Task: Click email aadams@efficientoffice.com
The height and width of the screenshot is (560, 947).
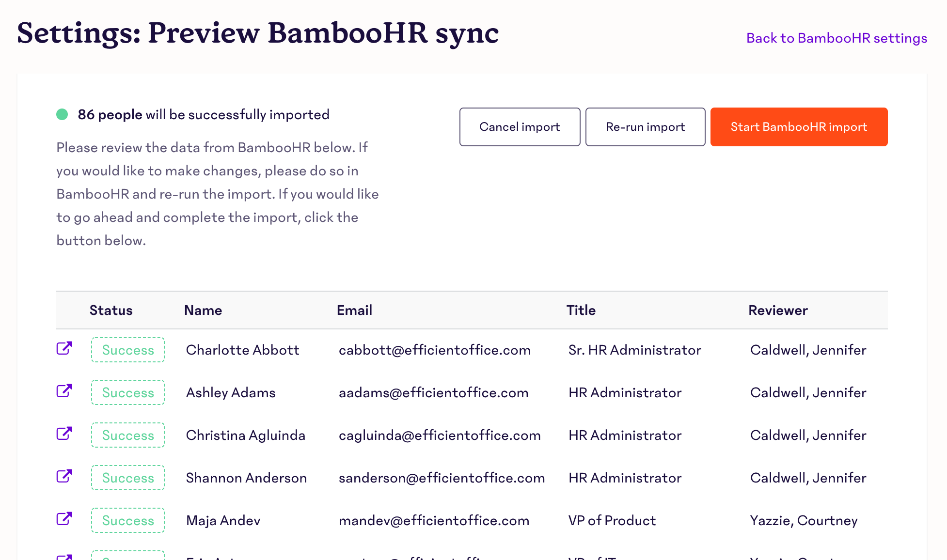Action: (x=434, y=392)
